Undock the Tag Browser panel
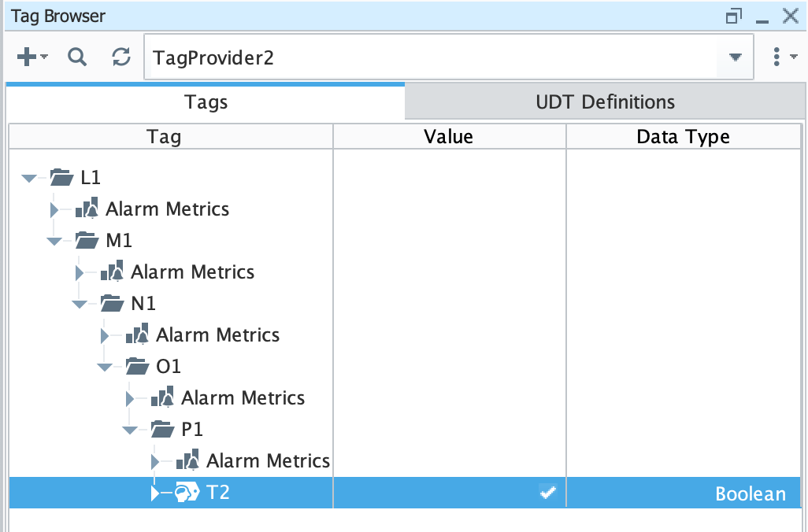 tap(735, 16)
